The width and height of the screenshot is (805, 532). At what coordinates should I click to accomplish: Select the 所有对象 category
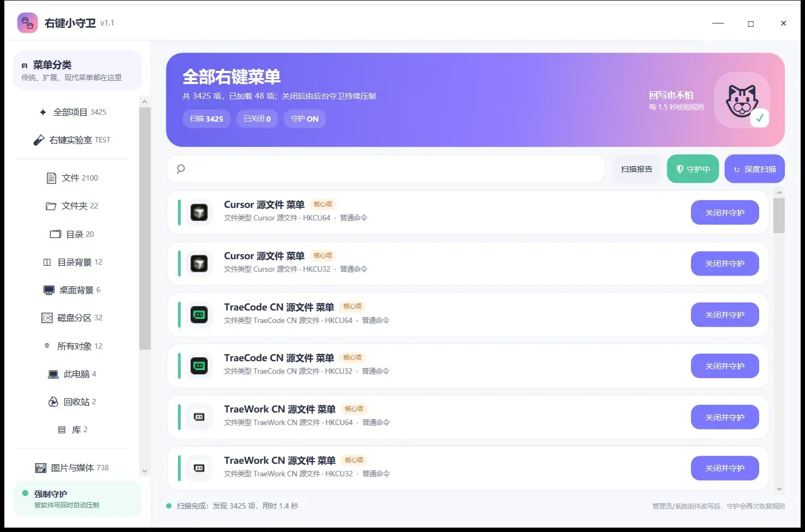[x=72, y=346]
